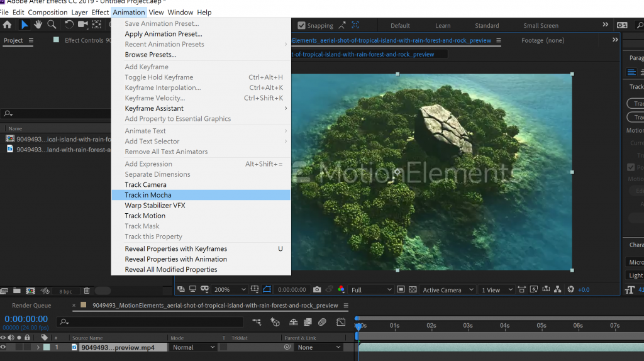The height and width of the screenshot is (361, 644).
Task: Select the Rotation tool
Action: click(x=69, y=25)
